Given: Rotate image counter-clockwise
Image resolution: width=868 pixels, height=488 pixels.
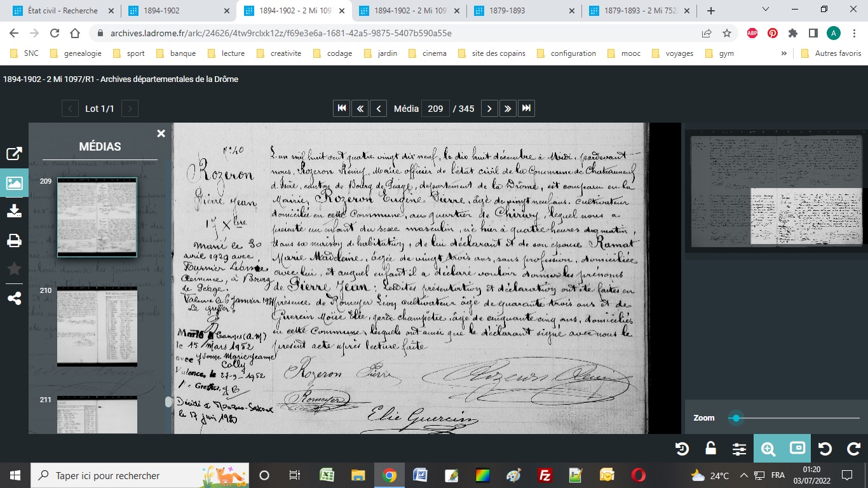Looking at the screenshot, I should [825, 449].
